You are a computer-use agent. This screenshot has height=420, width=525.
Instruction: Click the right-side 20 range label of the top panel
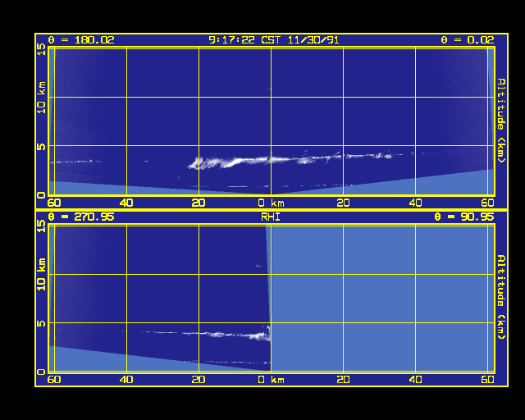pyautogui.click(x=343, y=203)
